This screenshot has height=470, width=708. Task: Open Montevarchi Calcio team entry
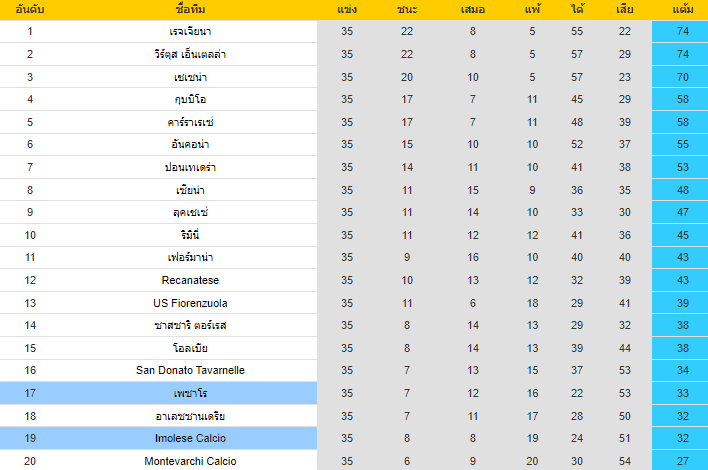pos(190,461)
